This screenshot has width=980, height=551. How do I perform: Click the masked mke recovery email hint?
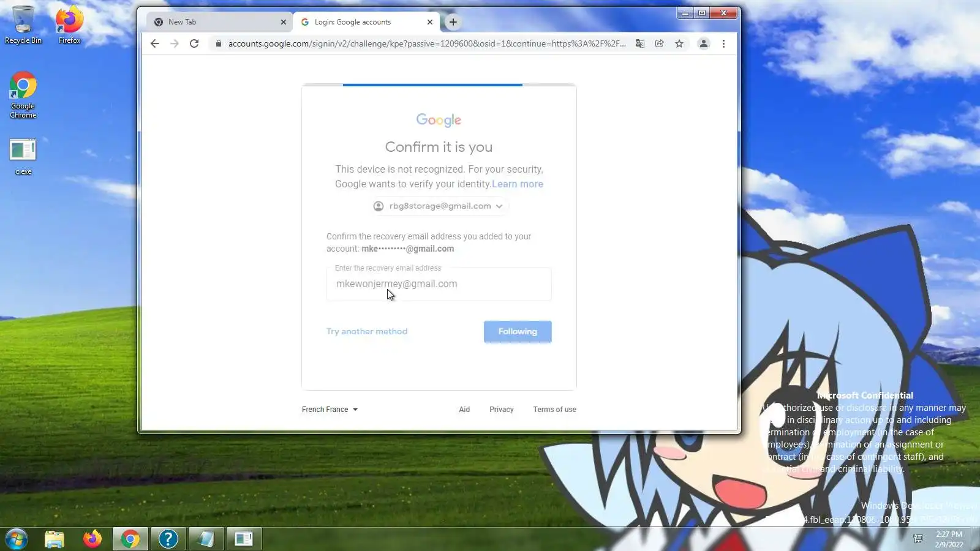(407, 249)
